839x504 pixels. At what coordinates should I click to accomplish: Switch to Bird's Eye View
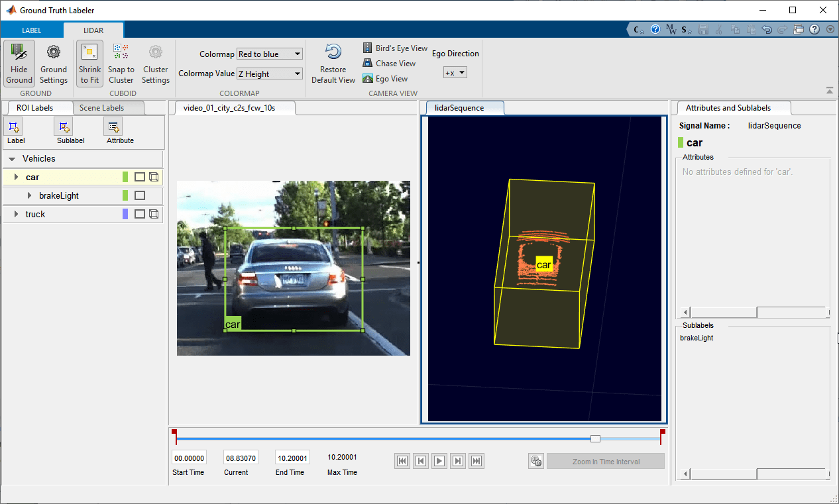pos(395,48)
